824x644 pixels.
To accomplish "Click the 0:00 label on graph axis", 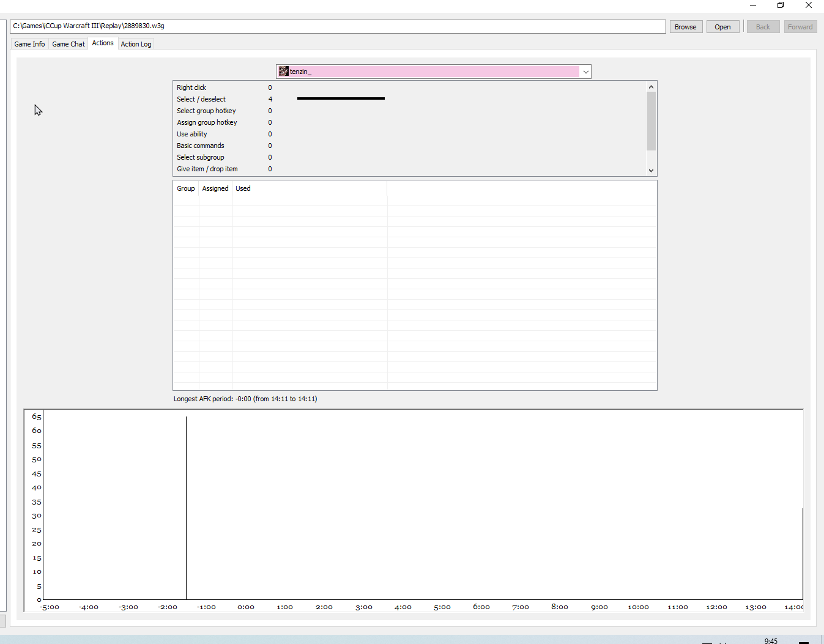I will [246, 607].
